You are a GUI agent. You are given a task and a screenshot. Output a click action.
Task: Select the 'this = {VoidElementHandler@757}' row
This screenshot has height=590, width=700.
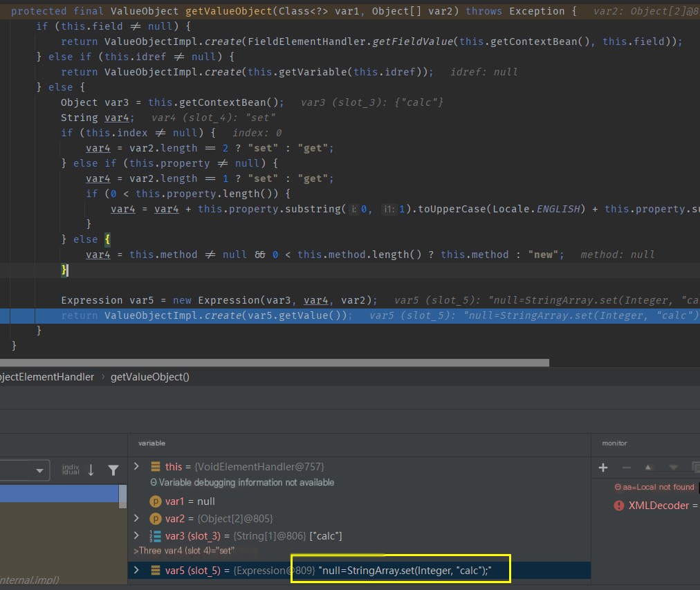359,467
